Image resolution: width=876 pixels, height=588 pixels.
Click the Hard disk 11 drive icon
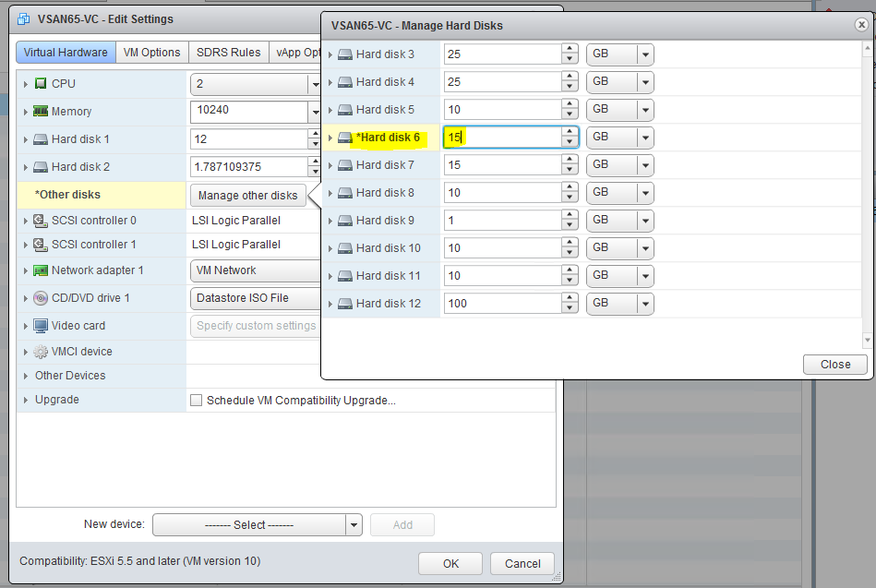pyautogui.click(x=345, y=276)
